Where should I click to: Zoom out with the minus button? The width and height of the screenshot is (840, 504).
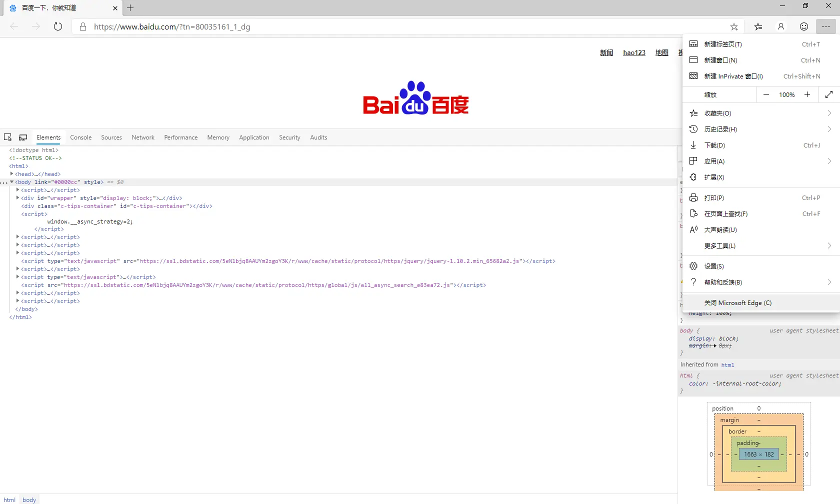[766, 94]
